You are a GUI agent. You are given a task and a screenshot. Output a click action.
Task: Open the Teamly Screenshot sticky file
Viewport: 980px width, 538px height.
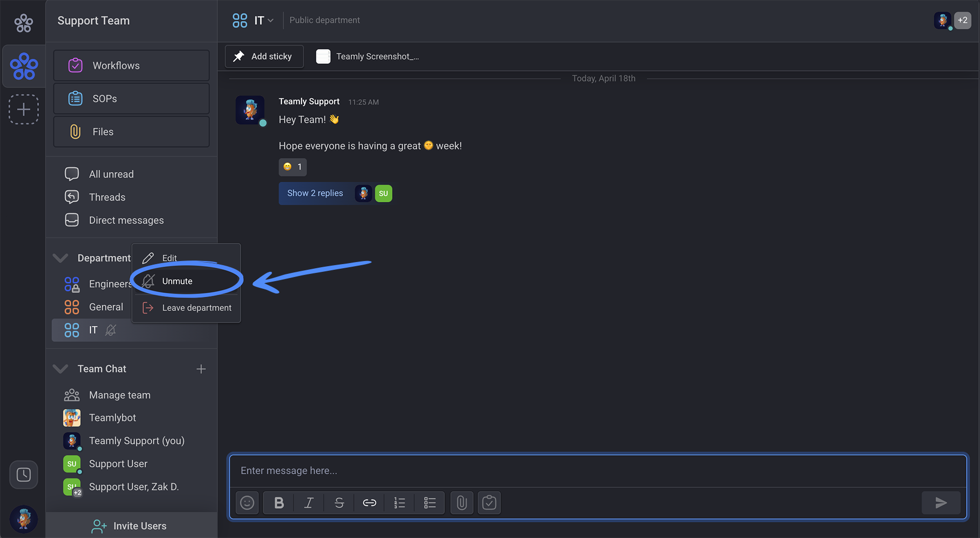367,57
